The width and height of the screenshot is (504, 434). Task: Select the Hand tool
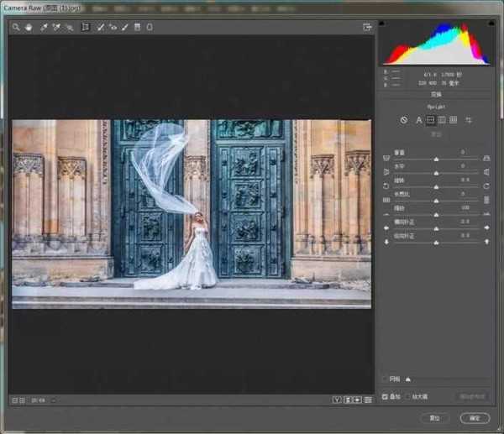pos(28,27)
